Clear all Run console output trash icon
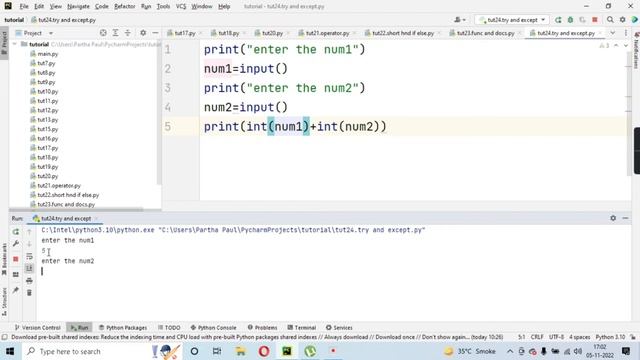 click(29, 293)
